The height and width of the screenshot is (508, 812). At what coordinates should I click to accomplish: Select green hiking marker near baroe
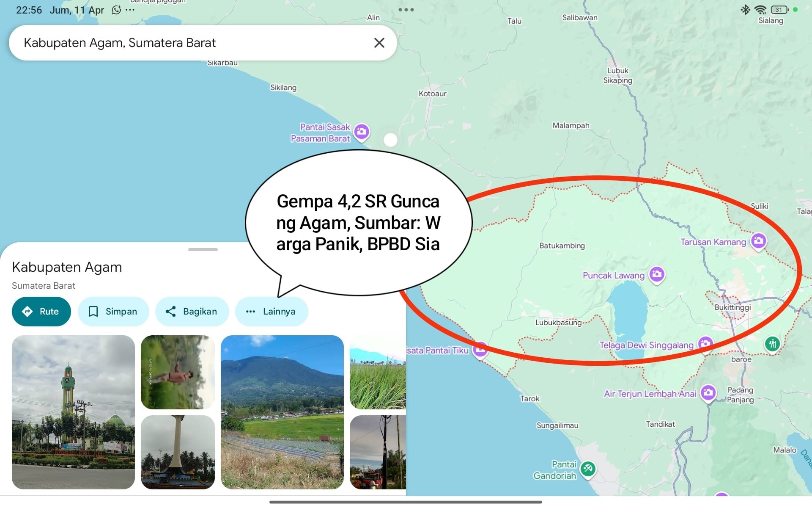[773, 344]
